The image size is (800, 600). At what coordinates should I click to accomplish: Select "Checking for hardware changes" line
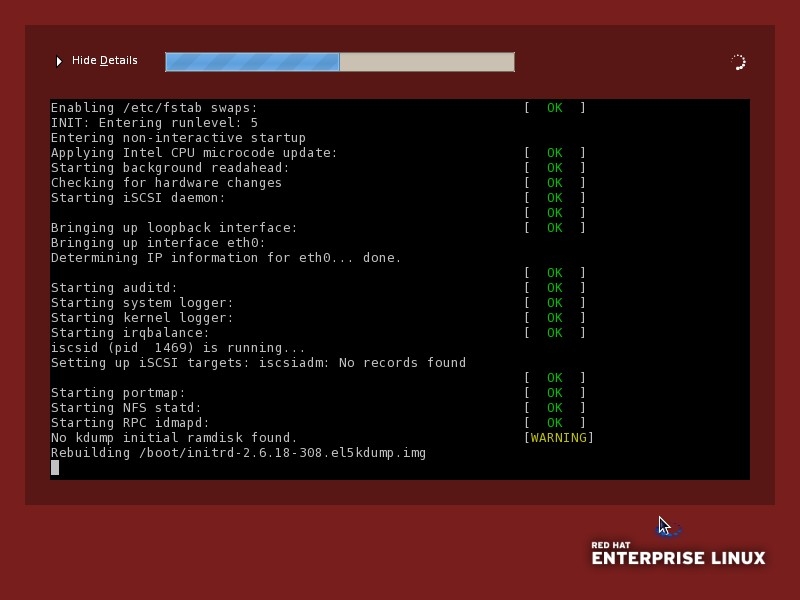tap(166, 183)
